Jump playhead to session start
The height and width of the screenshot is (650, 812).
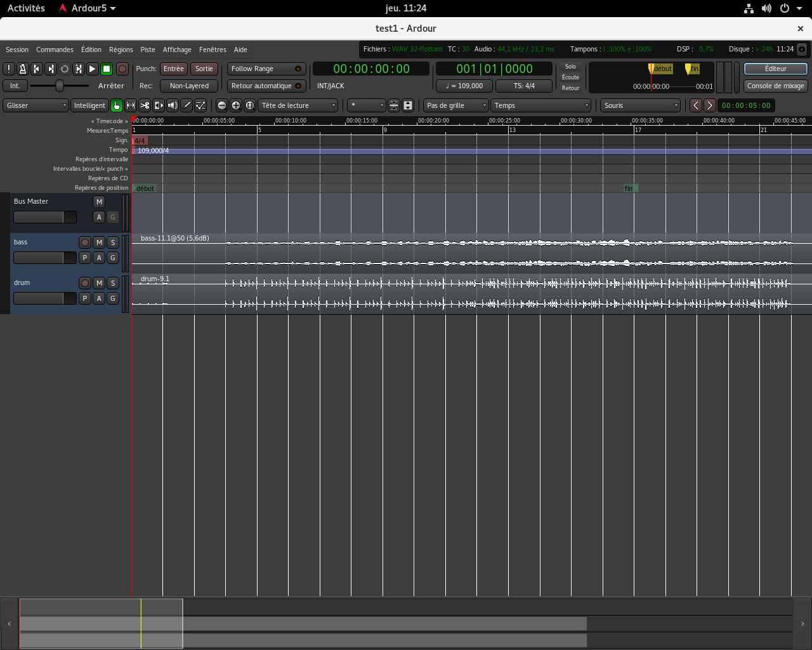point(37,69)
